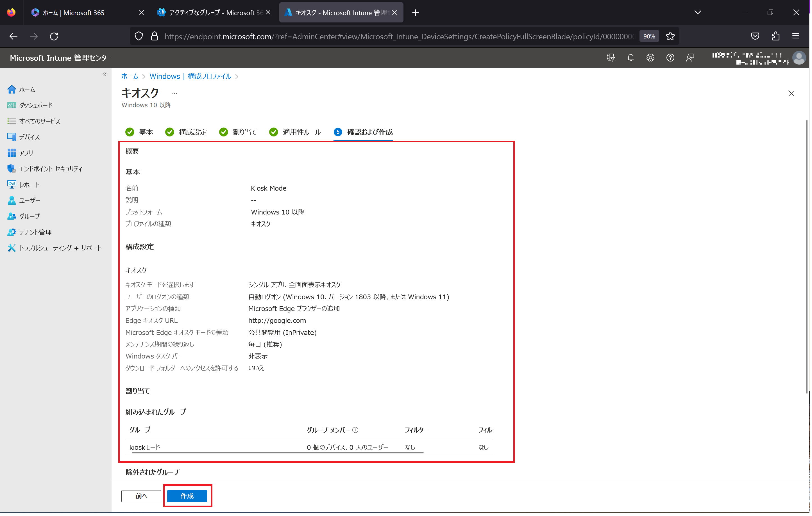Viewport: 812px width, 516px height.
Task: Open グループ in the sidebar
Action: (24, 216)
